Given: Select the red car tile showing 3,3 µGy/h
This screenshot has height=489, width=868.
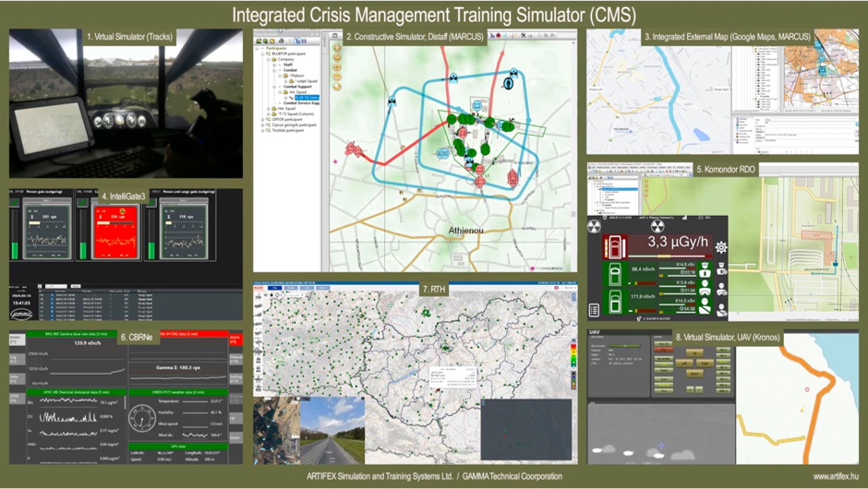Looking at the screenshot, I should pos(657,246).
